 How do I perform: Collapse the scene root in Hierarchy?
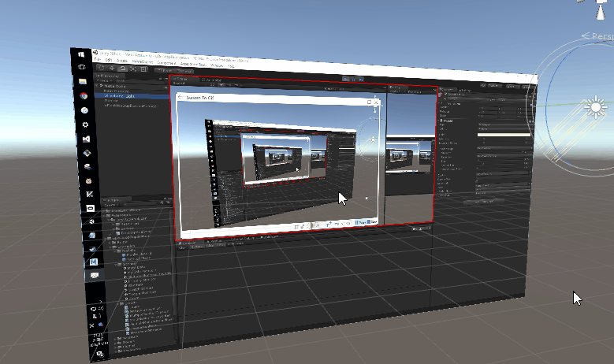coord(97,85)
